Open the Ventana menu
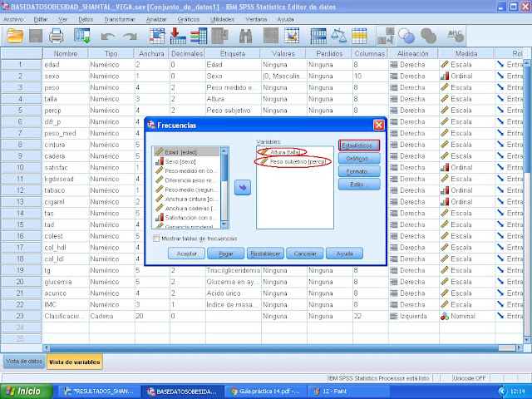Viewport: 532px width, 399px height. tap(256, 19)
